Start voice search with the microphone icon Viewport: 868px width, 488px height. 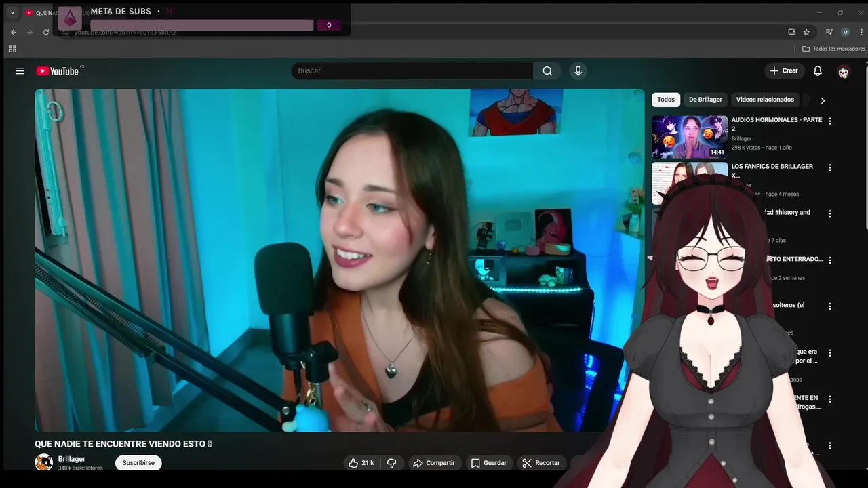click(x=578, y=70)
